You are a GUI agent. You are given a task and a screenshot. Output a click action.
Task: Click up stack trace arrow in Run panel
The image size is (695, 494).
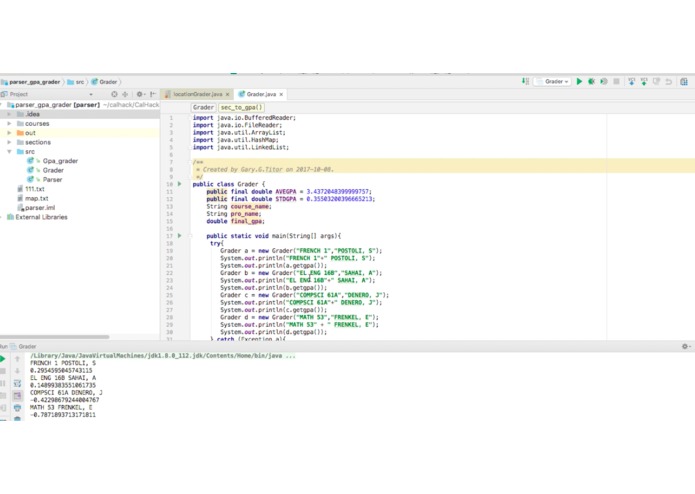pyautogui.click(x=17, y=358)
